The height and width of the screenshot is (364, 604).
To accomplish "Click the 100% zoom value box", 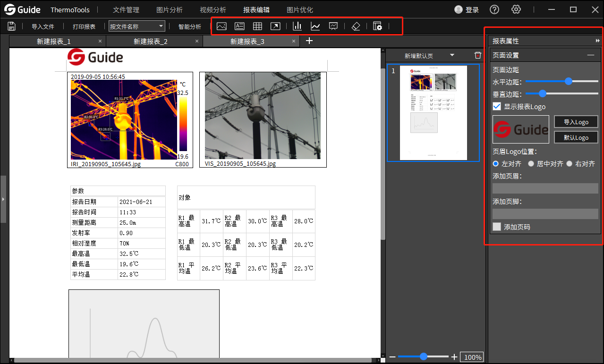I will [x=472, y=357].
